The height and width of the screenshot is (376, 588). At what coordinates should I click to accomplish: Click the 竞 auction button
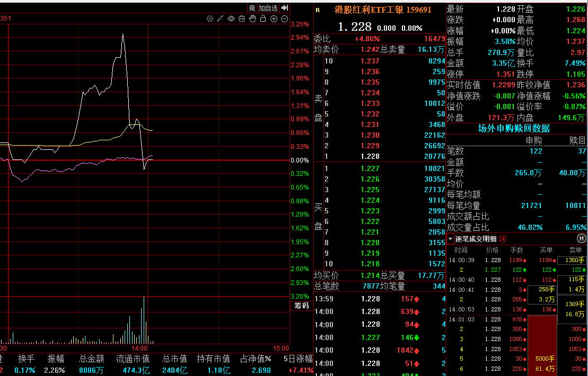[252, 8]
